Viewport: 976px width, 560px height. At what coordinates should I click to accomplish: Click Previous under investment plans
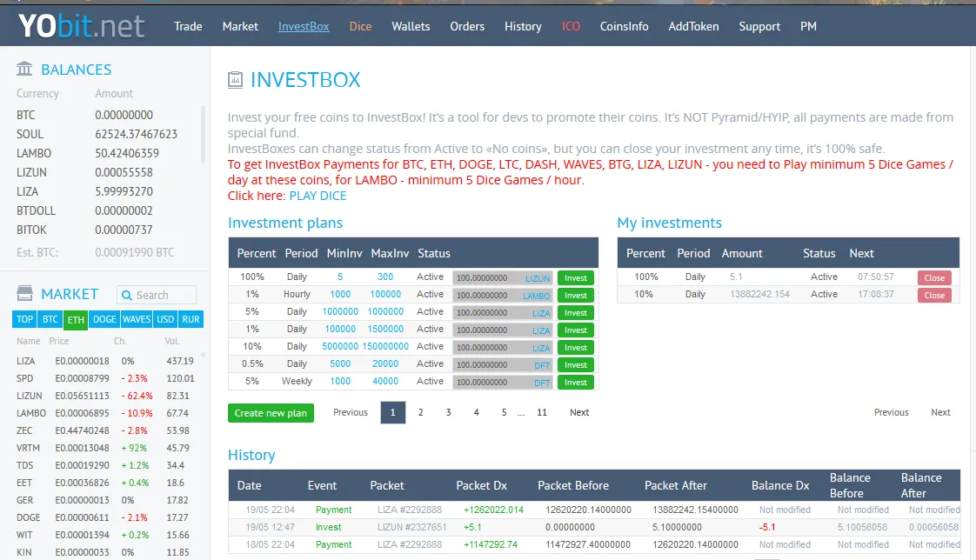coord(351,412)
